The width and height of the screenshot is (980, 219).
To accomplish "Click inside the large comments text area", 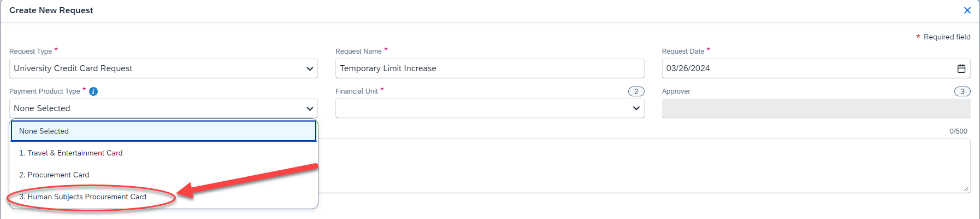I will [x=644, y=166].
